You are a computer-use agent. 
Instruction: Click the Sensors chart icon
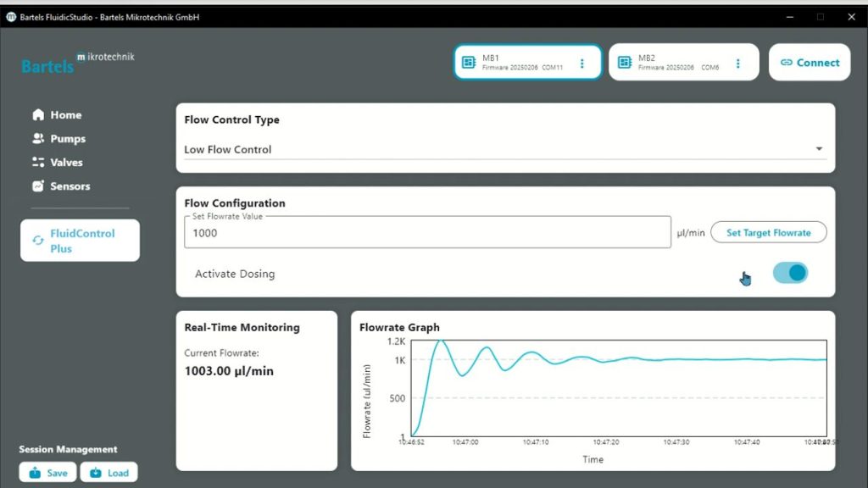coord(38,186)
